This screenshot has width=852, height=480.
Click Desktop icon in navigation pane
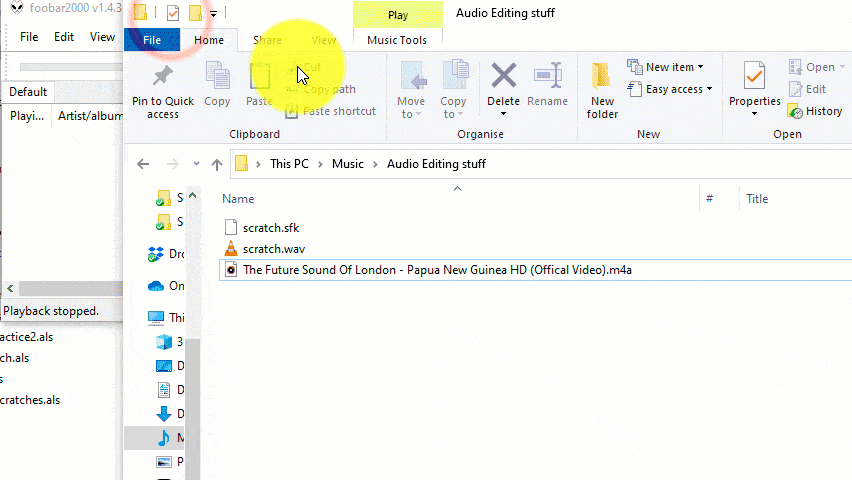coord(164,366)
